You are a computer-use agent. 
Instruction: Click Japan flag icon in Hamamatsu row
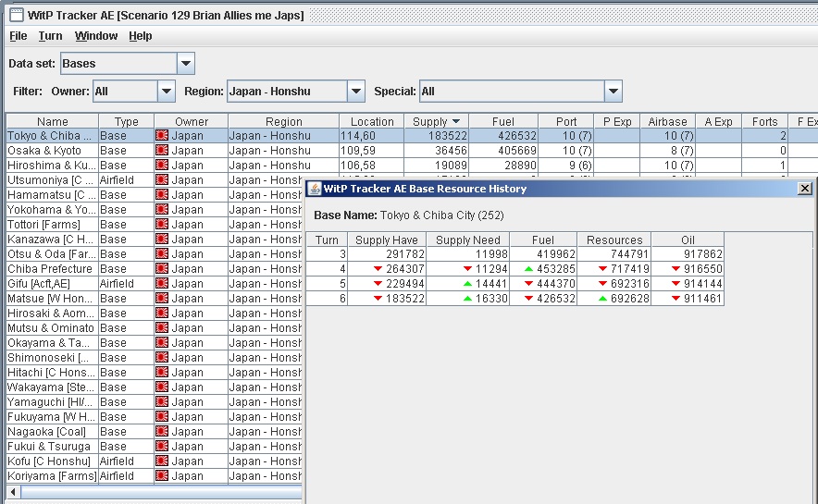click(162, 194)
